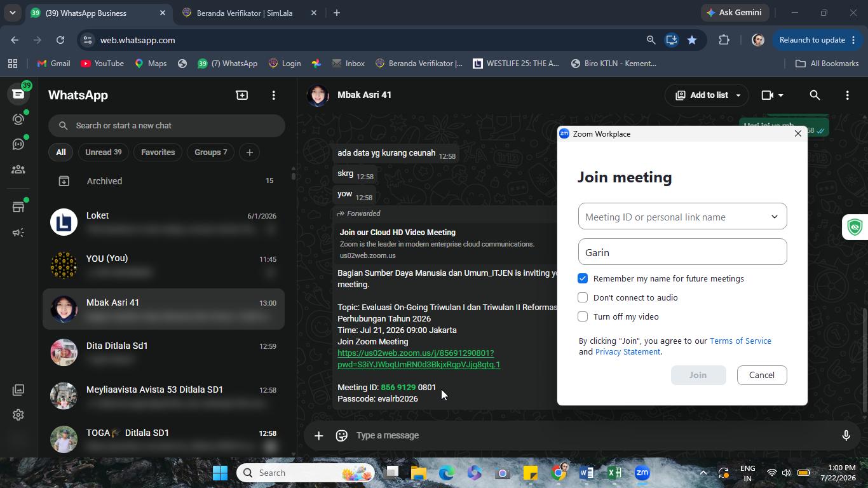Select the Groups 7 filter

point(211,152)
